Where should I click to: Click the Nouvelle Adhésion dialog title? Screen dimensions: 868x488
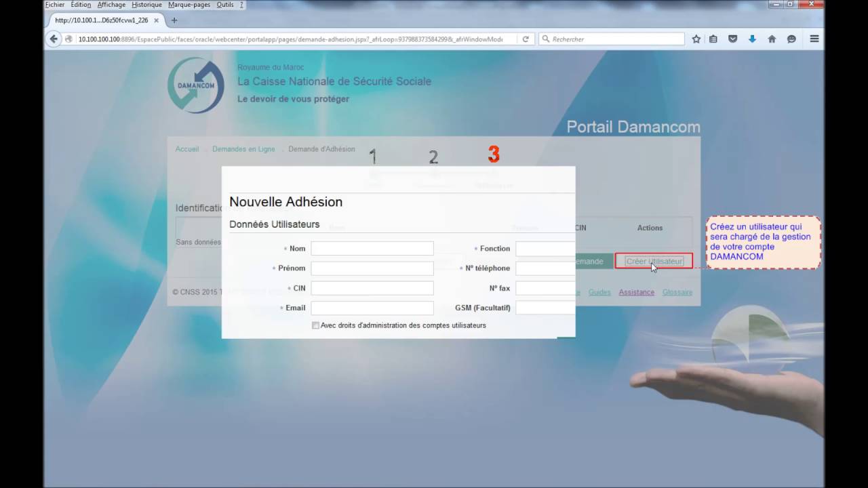[x=285, y=202]
